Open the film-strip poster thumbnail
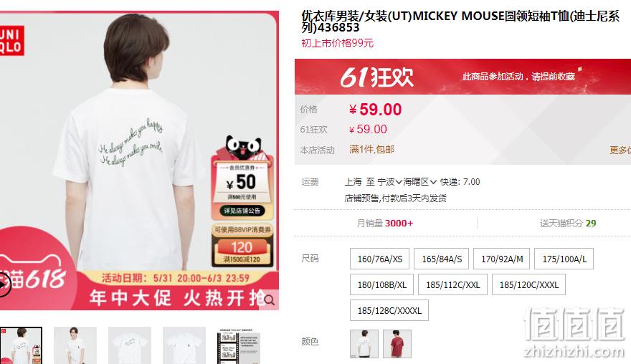The width and height of the screenshot is (631, 364). (x=239, y=345)
